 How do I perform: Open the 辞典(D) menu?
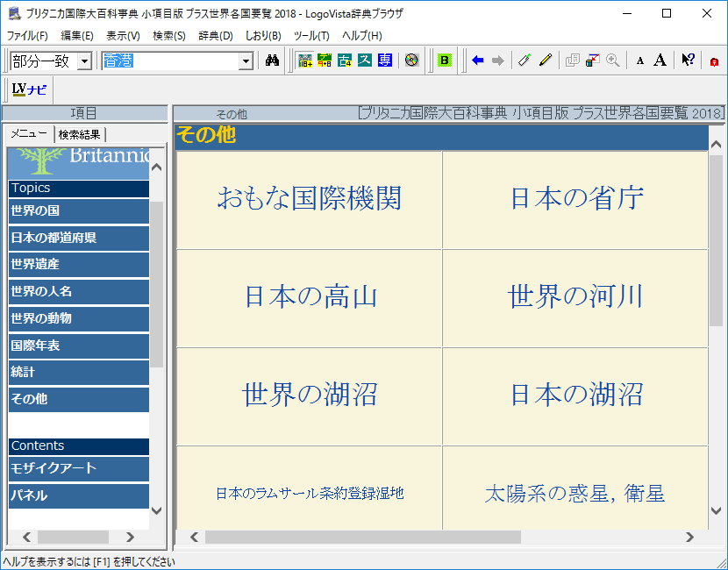click(x=216, y=36)
